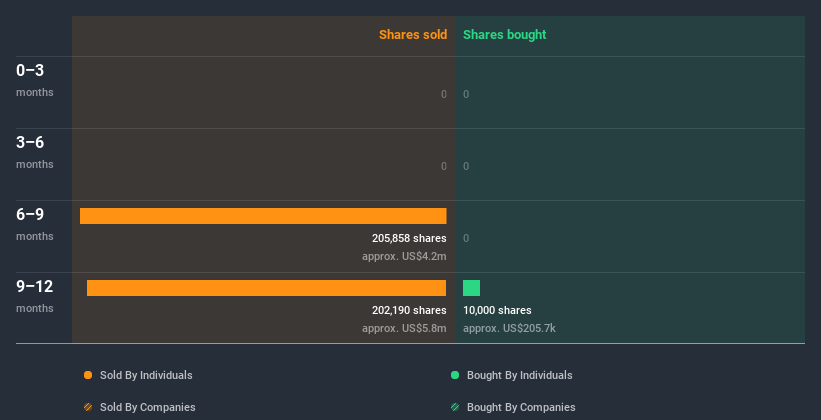Click the approx. US$5.8m amount
Screen dimensions: 821x420
(x=404, y=329)
